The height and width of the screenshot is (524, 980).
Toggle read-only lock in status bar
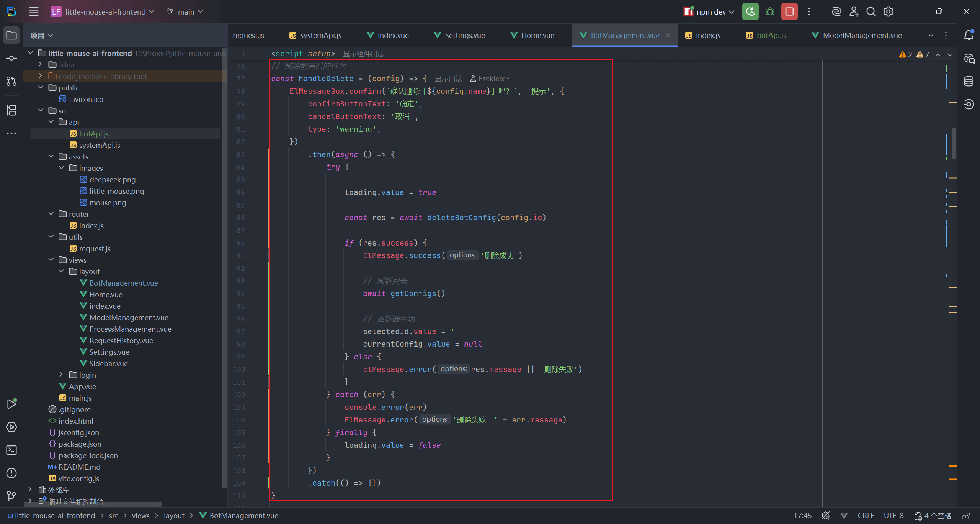966,516
